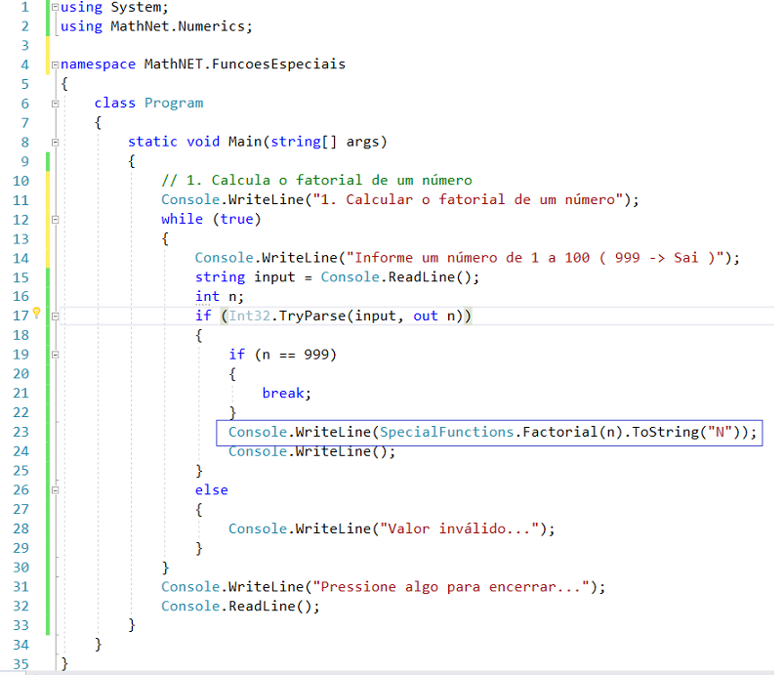Click the ToString call on line 23

[x=665, y=432]
